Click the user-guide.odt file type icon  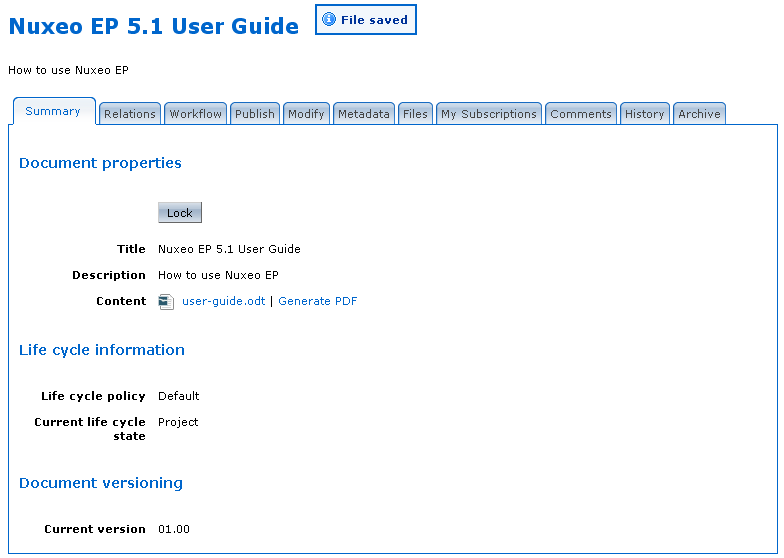pyautogui.click(x=166, y=302)
